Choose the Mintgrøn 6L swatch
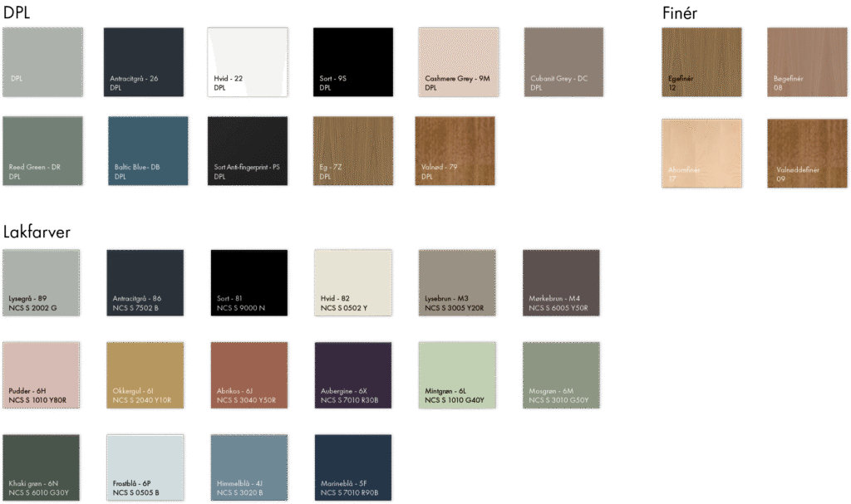The image size is (851, 504). [457, 375]
